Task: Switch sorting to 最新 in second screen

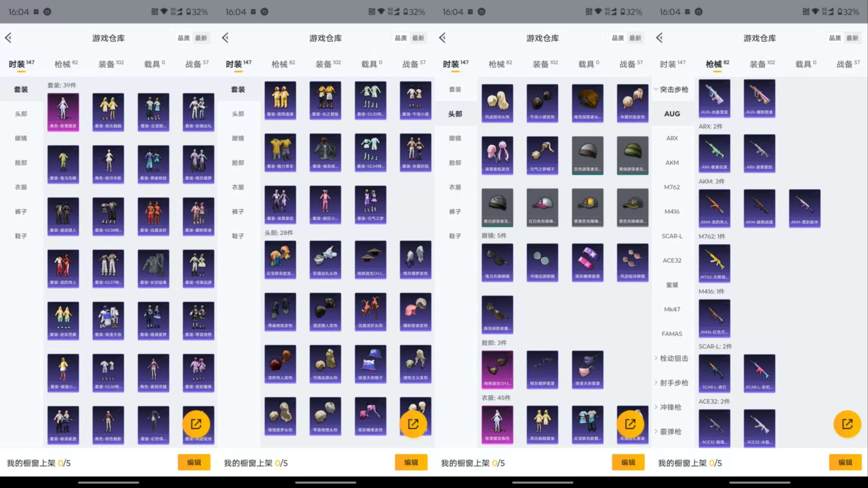Action: coord(418,38)
